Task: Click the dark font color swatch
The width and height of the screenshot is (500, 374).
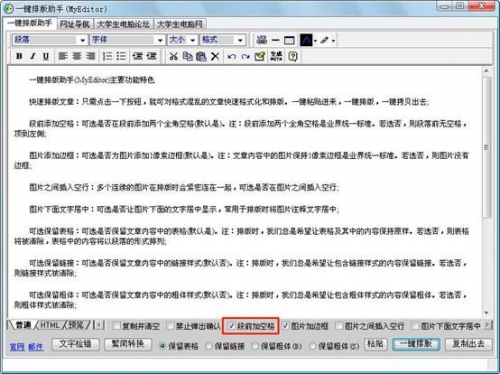Action: pyautogui.click(x=306, y=40)
